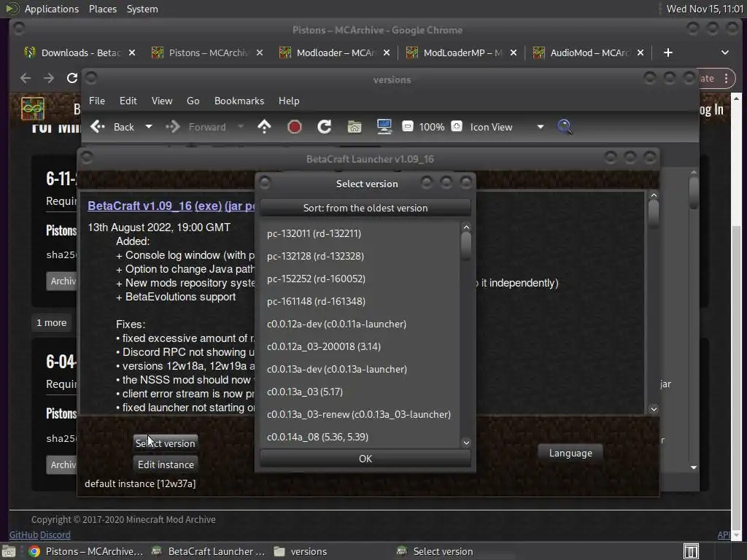Open the search magnifier in versions window
This screenshot has height=560, width=747.
(x=565, y=127)
